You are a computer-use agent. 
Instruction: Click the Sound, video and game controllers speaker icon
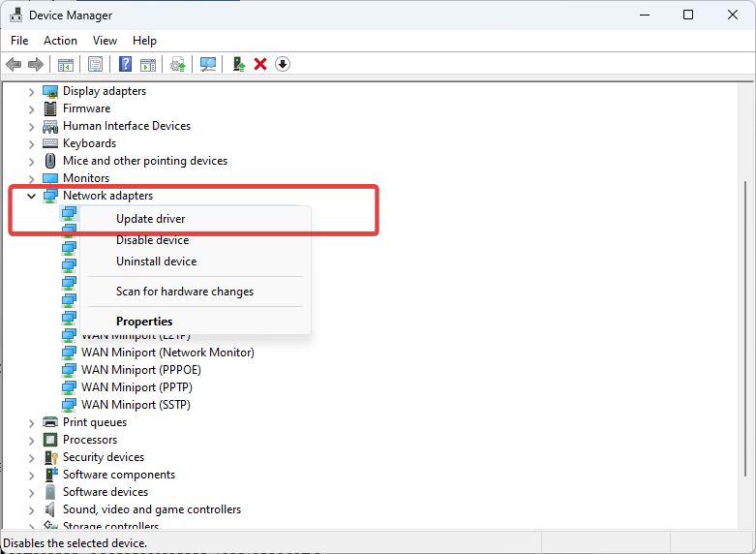49,509
